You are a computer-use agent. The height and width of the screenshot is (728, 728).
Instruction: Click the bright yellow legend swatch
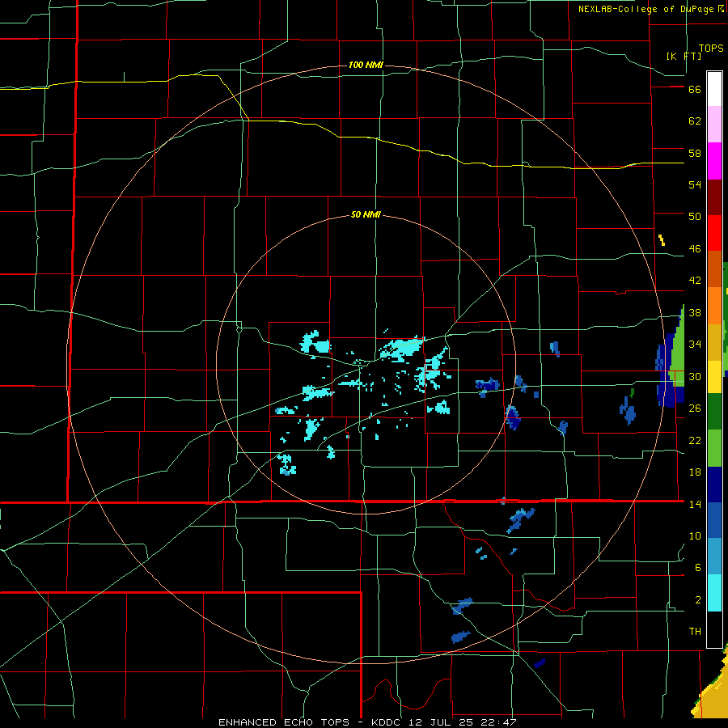pyautogui.click(x=714, y=377)
